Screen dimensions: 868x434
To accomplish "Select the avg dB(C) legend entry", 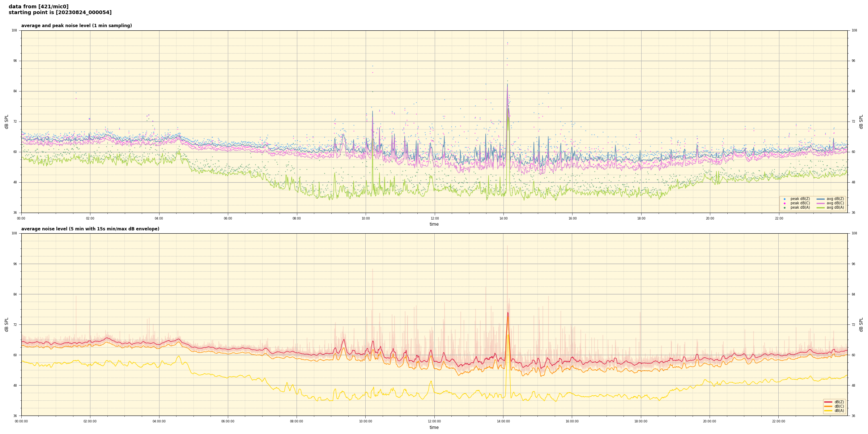I will (x=820, y=203).
